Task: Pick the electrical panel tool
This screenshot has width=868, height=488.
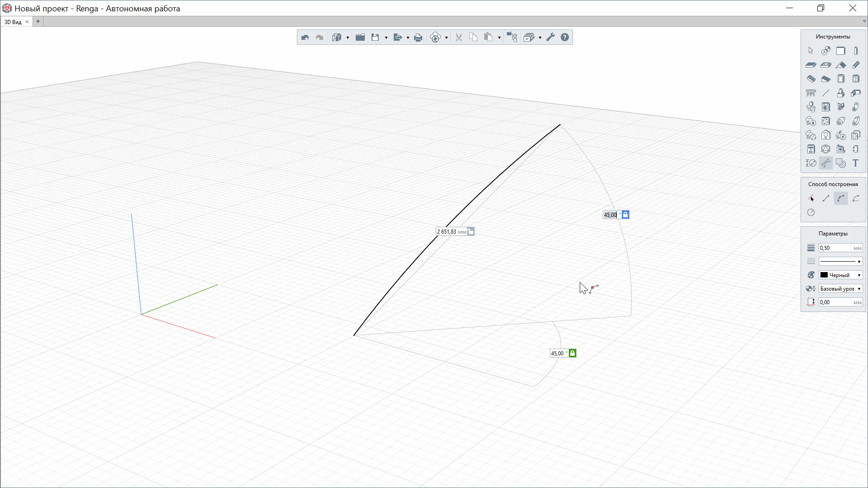Action: point(811,149)
